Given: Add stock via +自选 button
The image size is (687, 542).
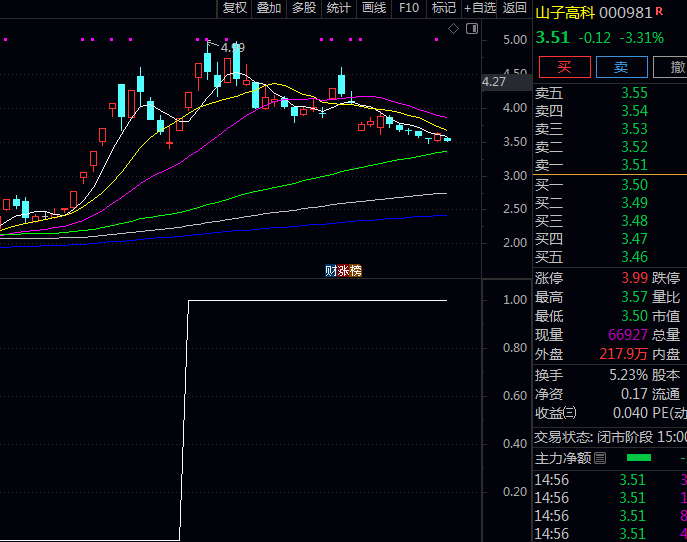Looking at the screenshot, I should click(x=479, y=8).
